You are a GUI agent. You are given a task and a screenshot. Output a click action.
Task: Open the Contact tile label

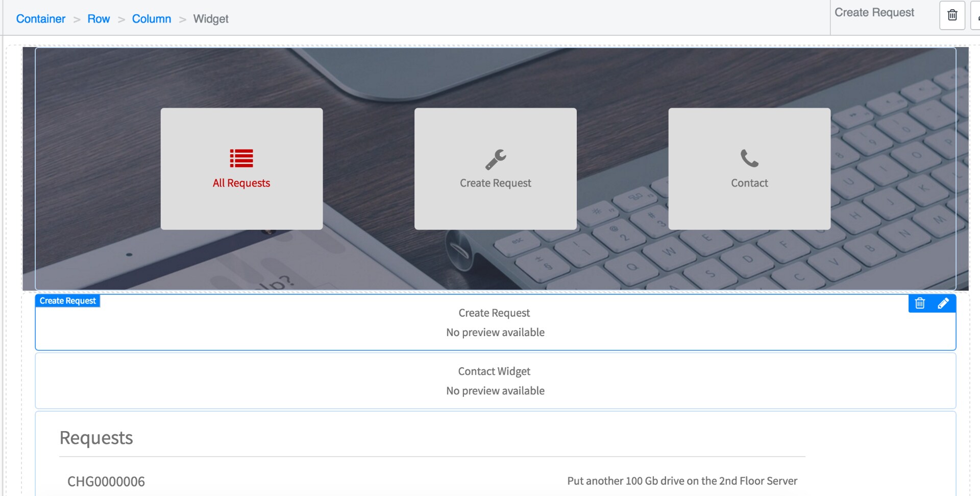(749, 183)
